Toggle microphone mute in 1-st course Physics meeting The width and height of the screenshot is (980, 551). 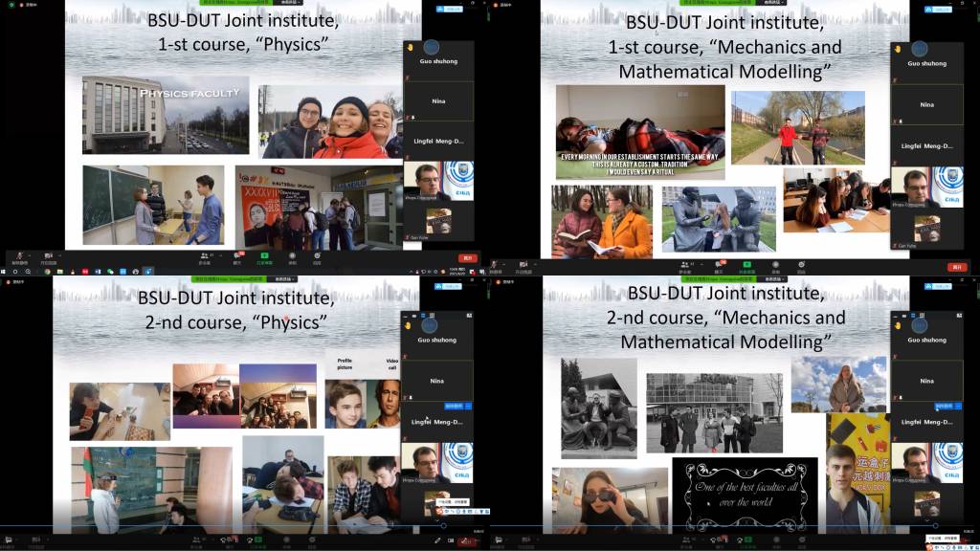click(x=18, y=257)
